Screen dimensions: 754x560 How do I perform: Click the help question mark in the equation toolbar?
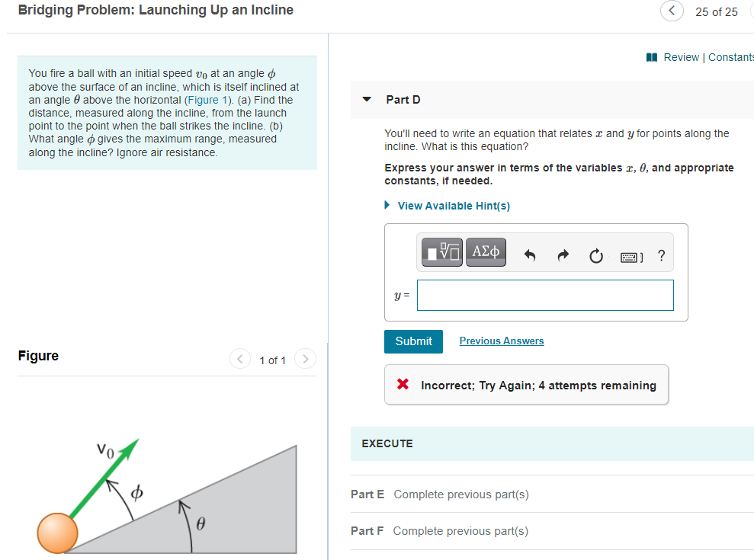tap(660, 256)
